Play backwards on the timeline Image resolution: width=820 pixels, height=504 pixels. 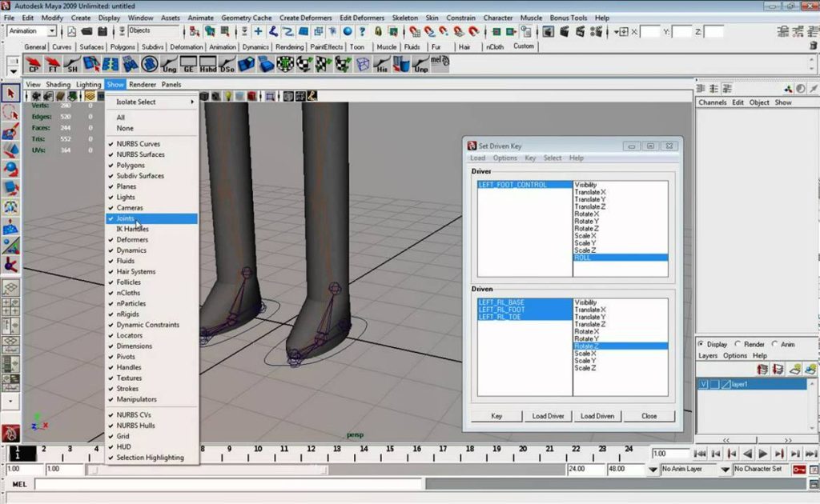click(747, 454)
